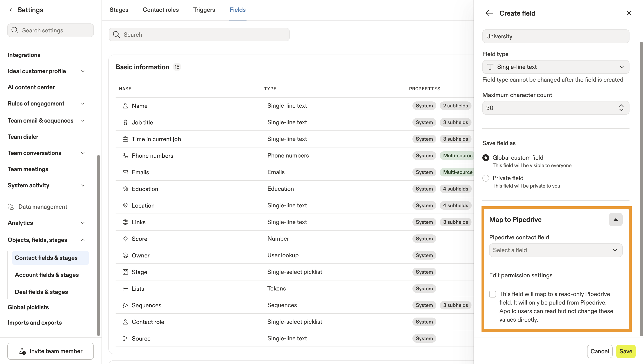
Task: Switch to the Contact roles tab
Action: click(x=161, y=10)
